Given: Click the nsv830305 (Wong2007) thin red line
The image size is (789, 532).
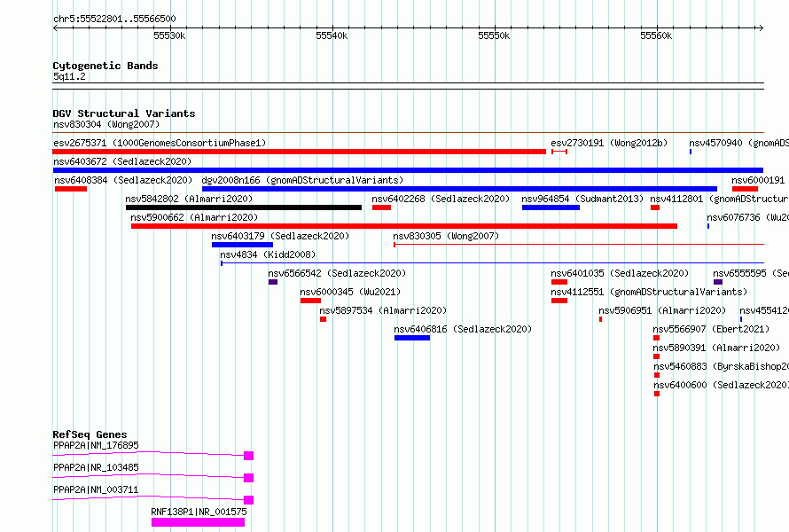Looking at the screenshot, I should click(579, 245).
